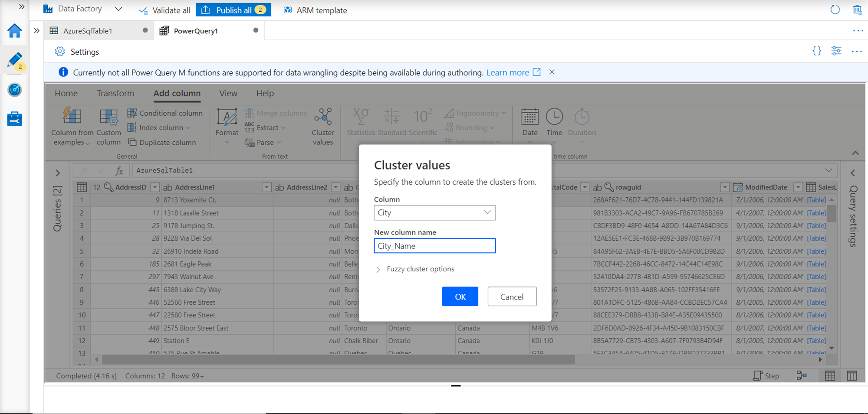The width and height of the screenshot is (868, 414).
Task: Click the Duration stopwatch icon
Action: tap(582, 116)
